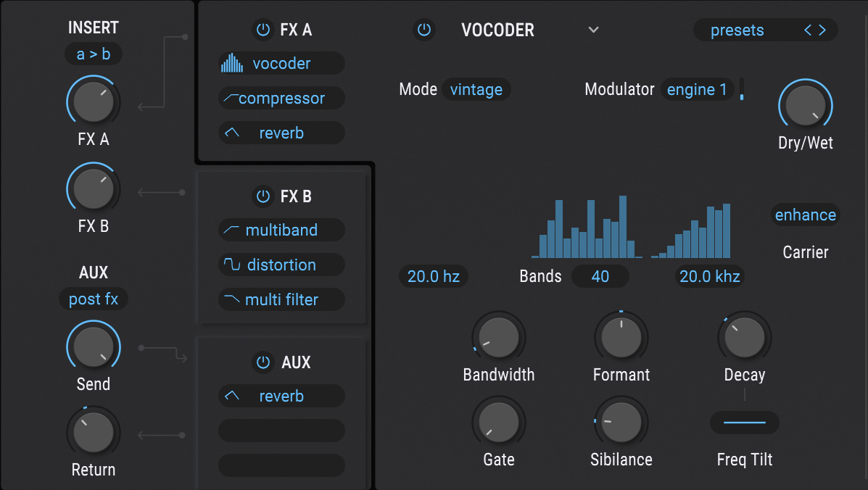Open the VOCODER dropdown chevron
Viewport: 868px width, 490px height.
click(593, 30)
